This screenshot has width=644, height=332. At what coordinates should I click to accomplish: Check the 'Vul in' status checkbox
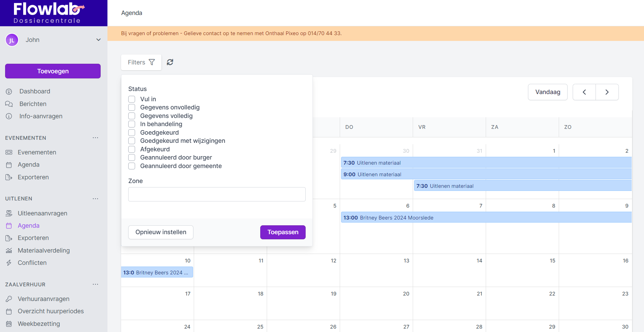point(132,99)
